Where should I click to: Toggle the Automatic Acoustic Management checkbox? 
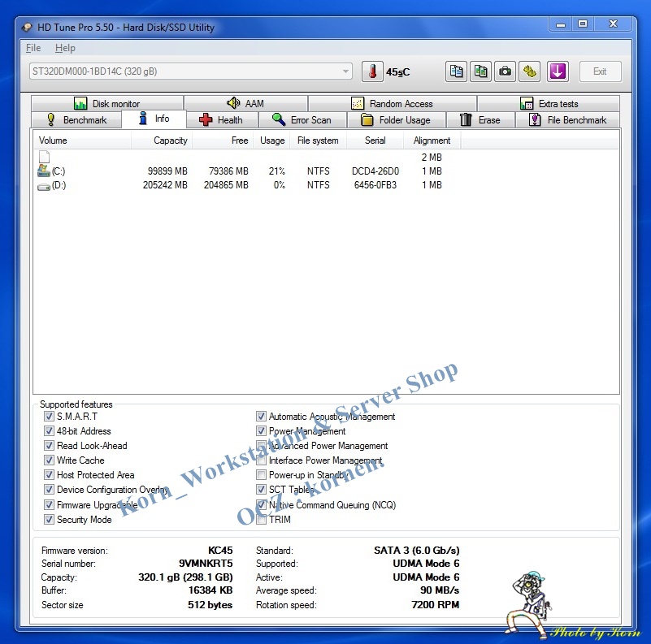tap(261, 416)
